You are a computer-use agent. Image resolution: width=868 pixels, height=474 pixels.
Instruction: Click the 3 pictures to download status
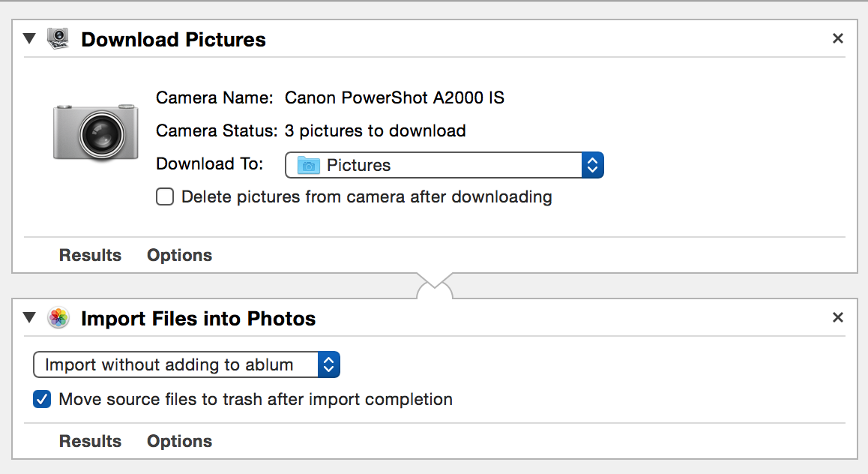pyautogui.click(x=376, y=130)
